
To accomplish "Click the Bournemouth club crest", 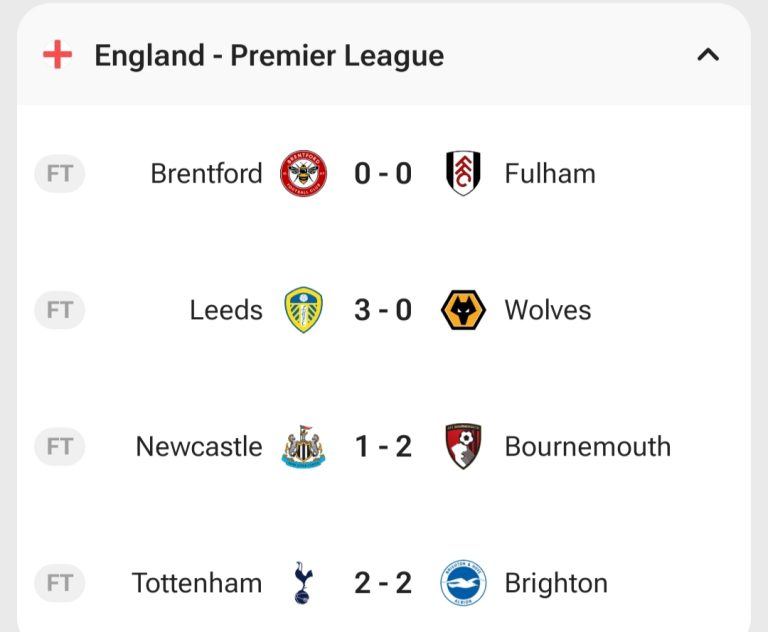I will coord(463,447).
